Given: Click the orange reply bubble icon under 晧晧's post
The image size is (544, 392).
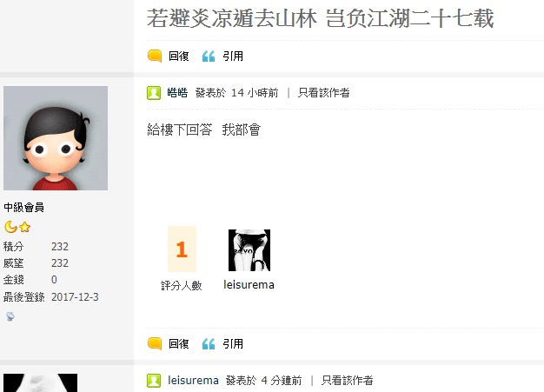Looking at the screenshot, I should click(x=155, y=344).
